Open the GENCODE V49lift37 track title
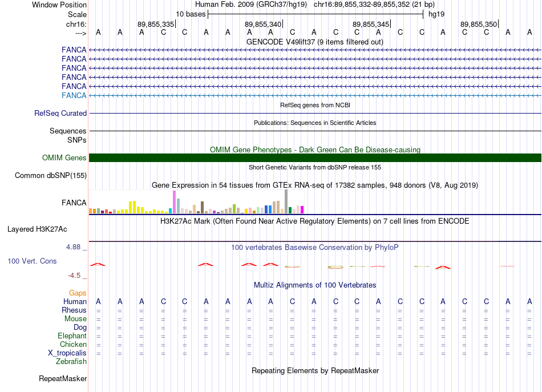The image size is (542, 392). coord(314,42)
